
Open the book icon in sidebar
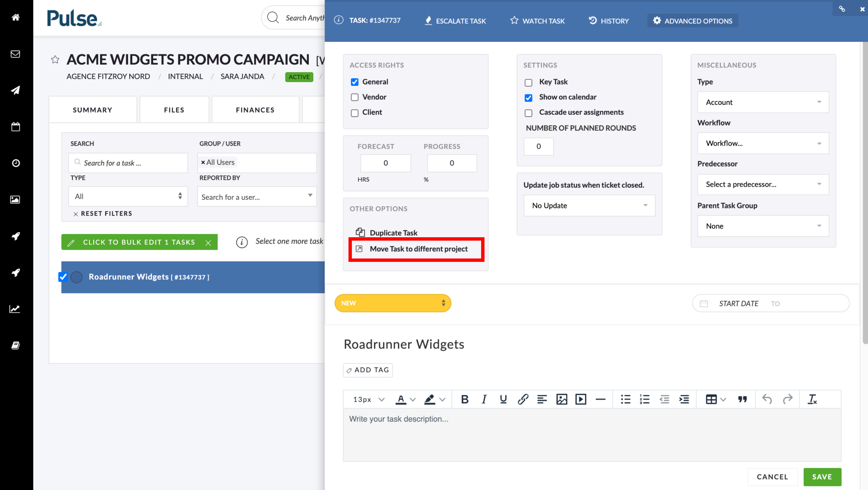pos(15,345)
